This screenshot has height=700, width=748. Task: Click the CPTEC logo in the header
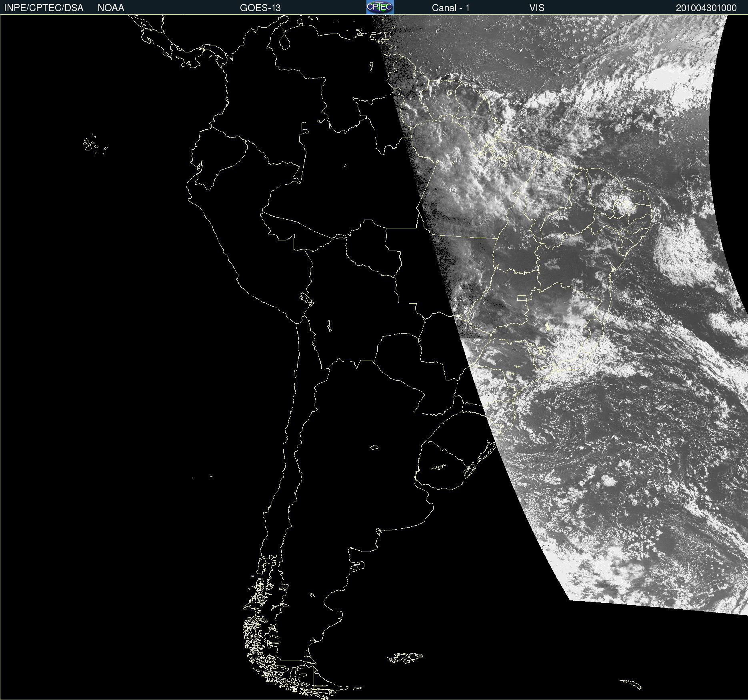click(x=380, y=7)
